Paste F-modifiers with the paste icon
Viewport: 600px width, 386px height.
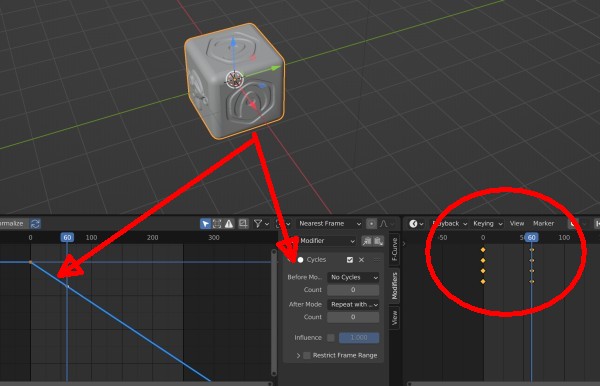(378, 241)
